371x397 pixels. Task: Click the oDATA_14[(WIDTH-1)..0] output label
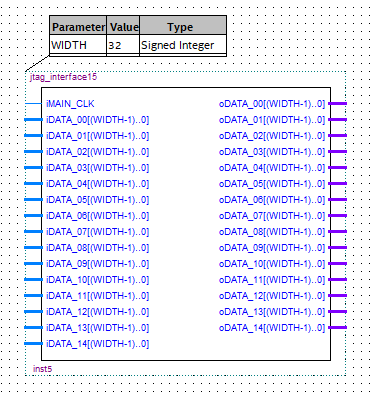coord(272,328)
